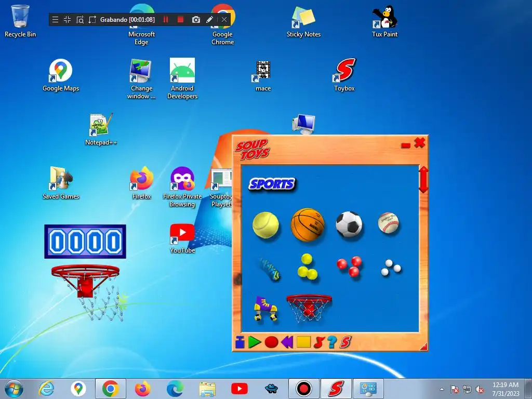532x399 pixels.
Task: Select the Change window desktop shortcut
Action: (141, 79)
